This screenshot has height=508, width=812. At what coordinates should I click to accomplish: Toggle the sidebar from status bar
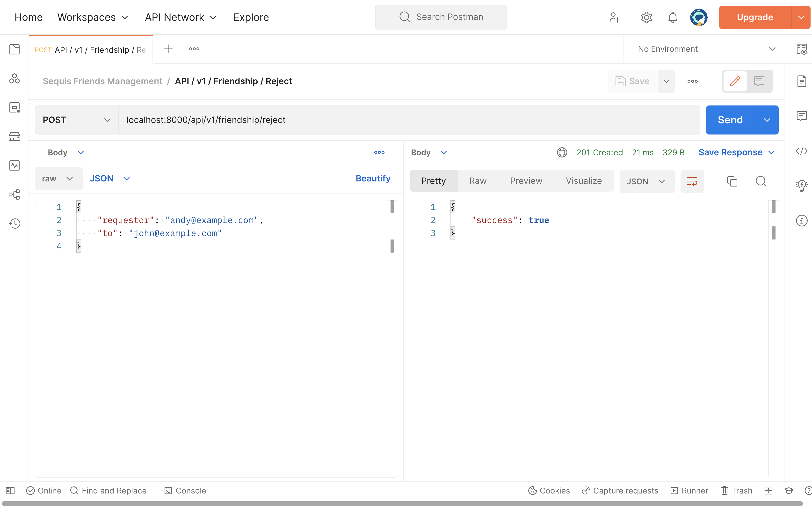click(10, 491)
